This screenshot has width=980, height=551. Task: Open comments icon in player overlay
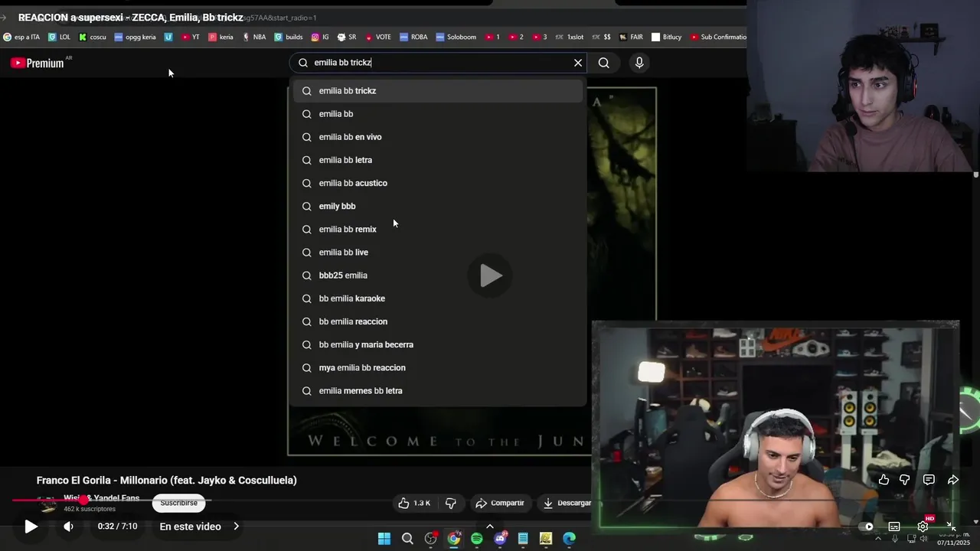coord(929,480)
